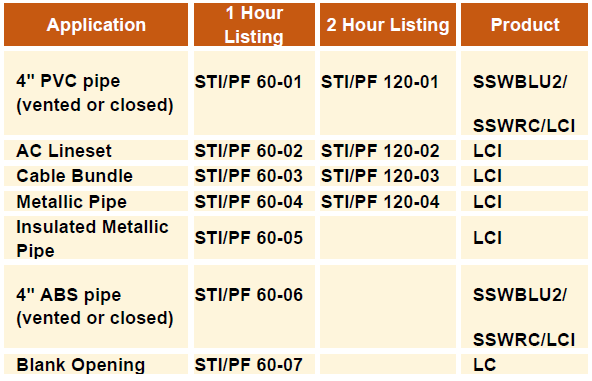592x381 pixels.
Task: Open the STI/PF 60-06 listing
Action: 248,295
